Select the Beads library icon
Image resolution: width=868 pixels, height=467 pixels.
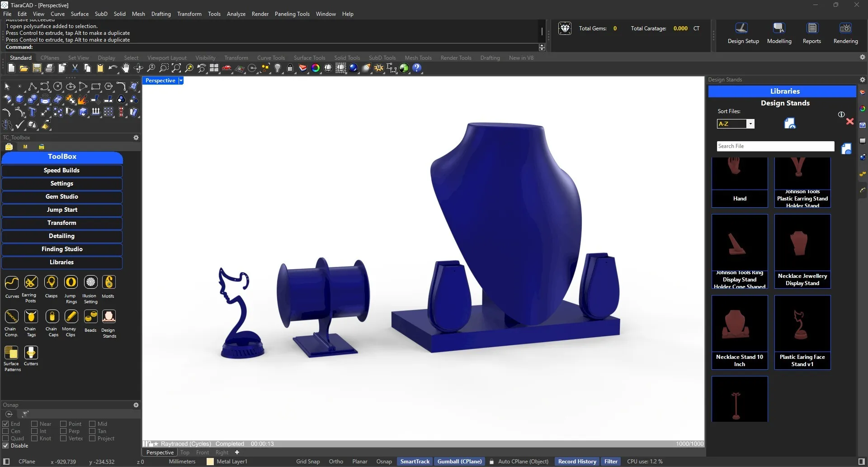tap(90, 317)
